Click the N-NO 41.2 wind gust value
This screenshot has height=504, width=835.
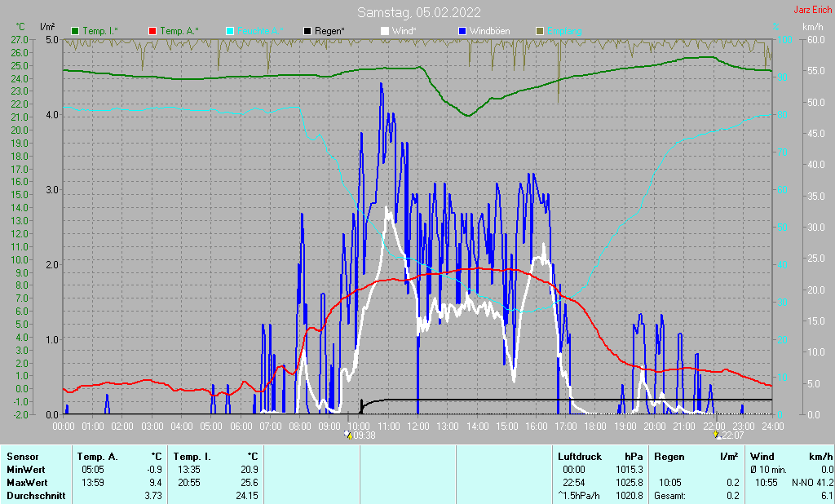click(x=812, y=483)
